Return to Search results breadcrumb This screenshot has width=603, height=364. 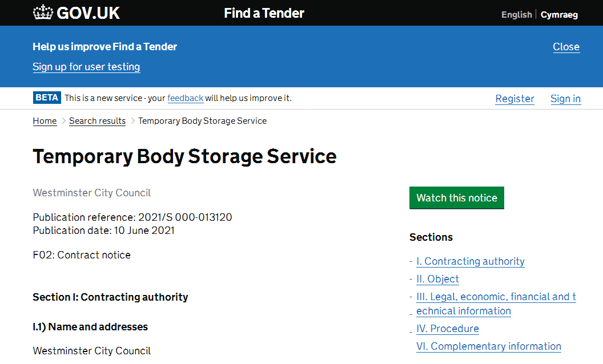(x=97, y=121)
